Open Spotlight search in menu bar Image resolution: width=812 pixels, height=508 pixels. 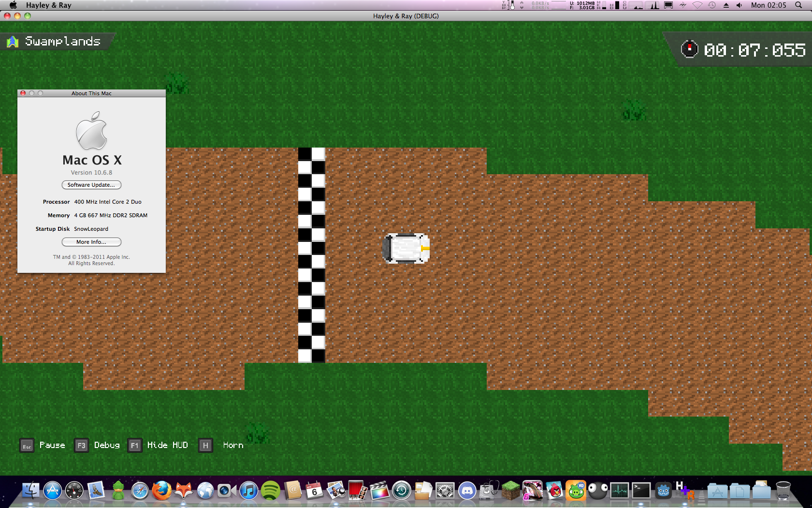point(798,5)
